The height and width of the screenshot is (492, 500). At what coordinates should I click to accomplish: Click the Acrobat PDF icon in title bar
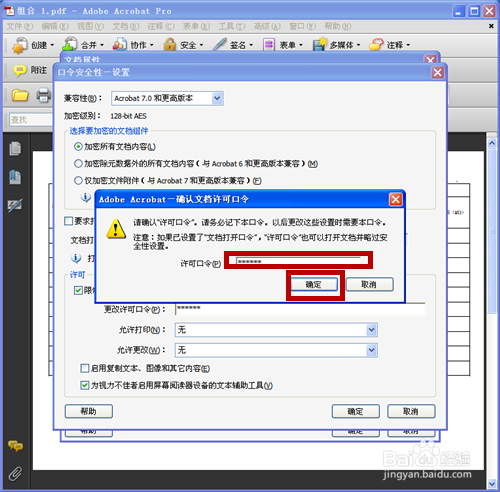click(x=9, y=11)
